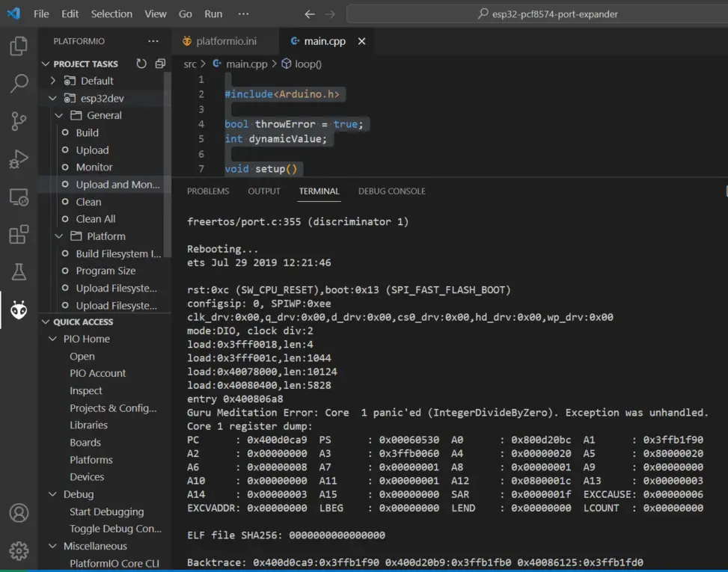Collapse the esp32dev environment

pyautogui.click(x=53, y=99)
